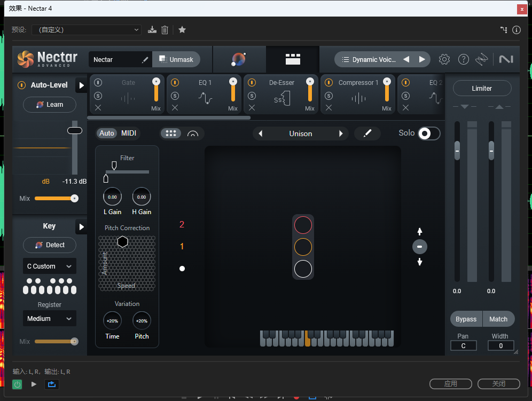Select Auto mode for voices
This screenshot has height=401, width=532.
pos(106,133)
